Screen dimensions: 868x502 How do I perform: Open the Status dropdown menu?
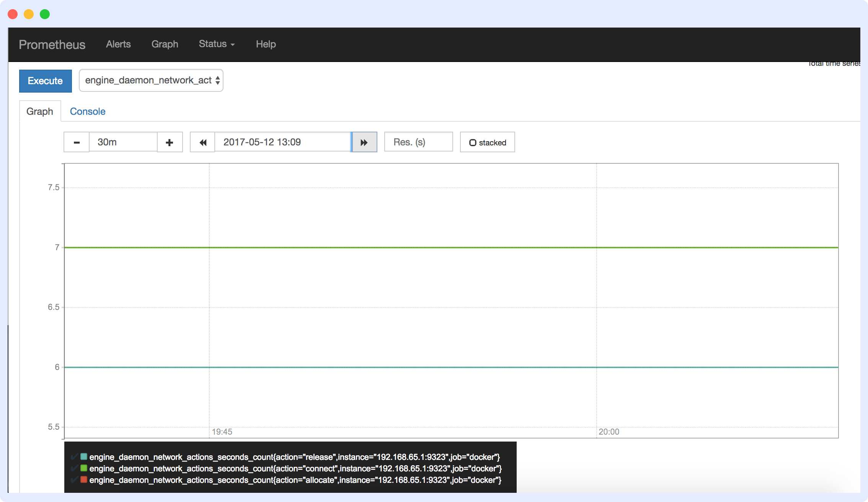(x=216, y=44)
